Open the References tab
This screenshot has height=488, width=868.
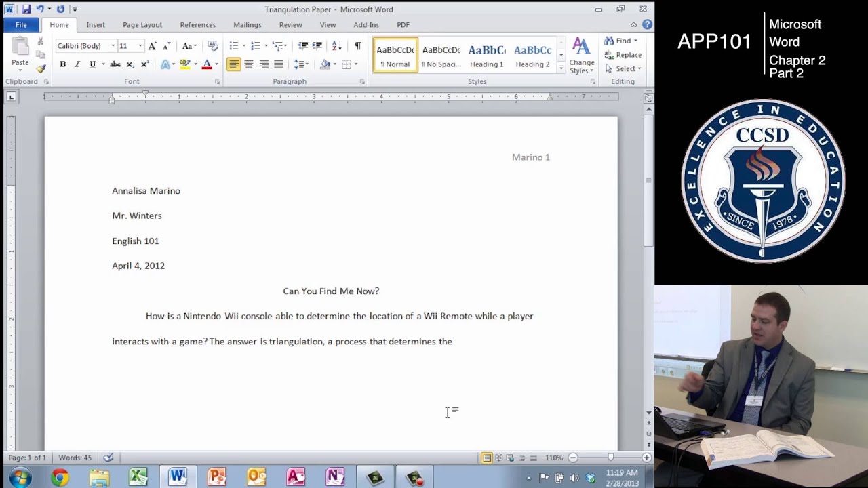[x=197, y=25]
